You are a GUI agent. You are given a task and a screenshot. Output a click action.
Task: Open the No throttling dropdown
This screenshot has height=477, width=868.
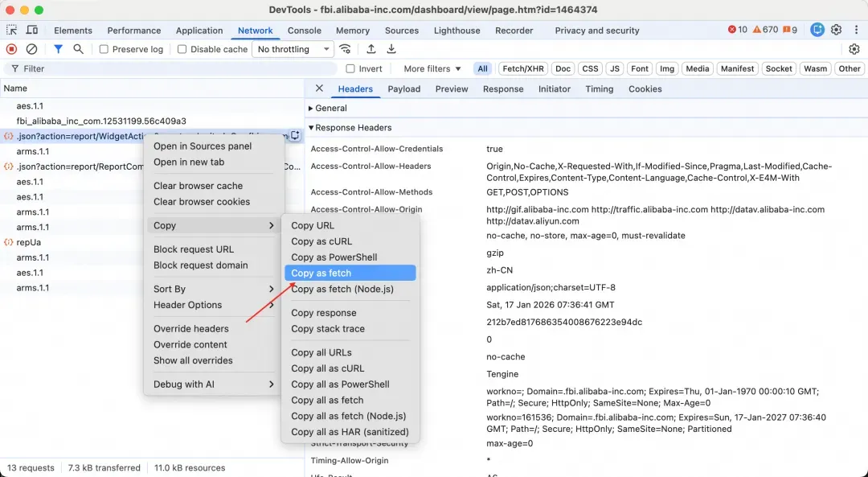(293, 49)
